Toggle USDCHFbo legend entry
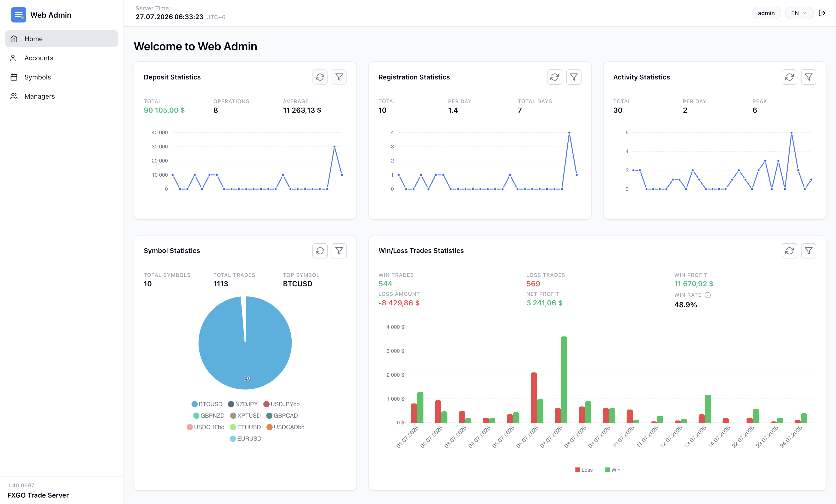Viewport: 836px width, 504px height. [x=206, y=427]
